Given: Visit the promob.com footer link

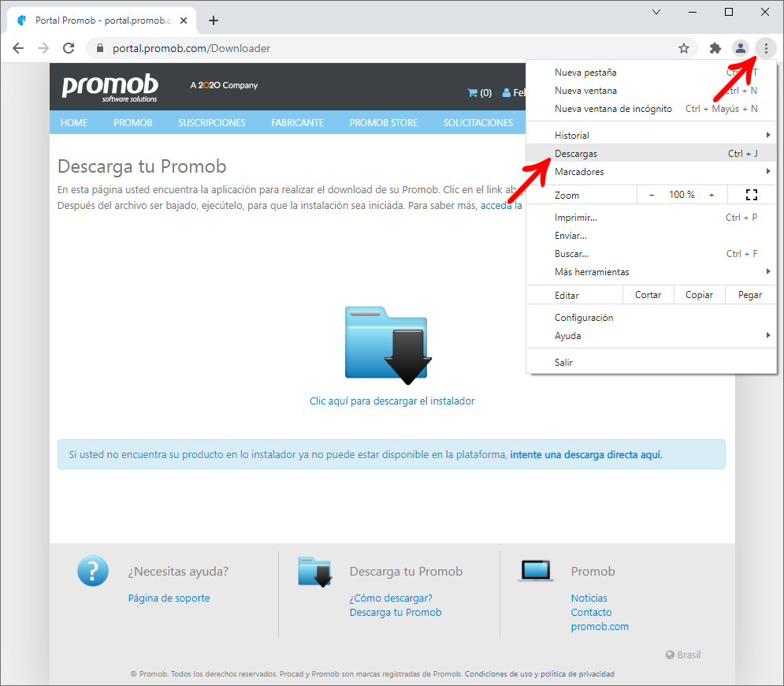Looking at the screenshot, I should pyautogui.click(x=600, y=626).
